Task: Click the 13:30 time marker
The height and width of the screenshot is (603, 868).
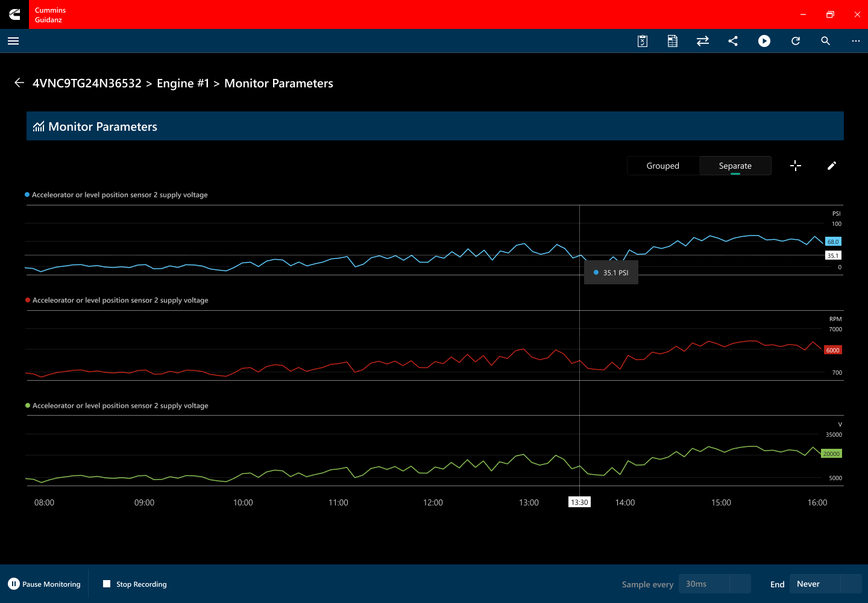Action: coord(579,502)
